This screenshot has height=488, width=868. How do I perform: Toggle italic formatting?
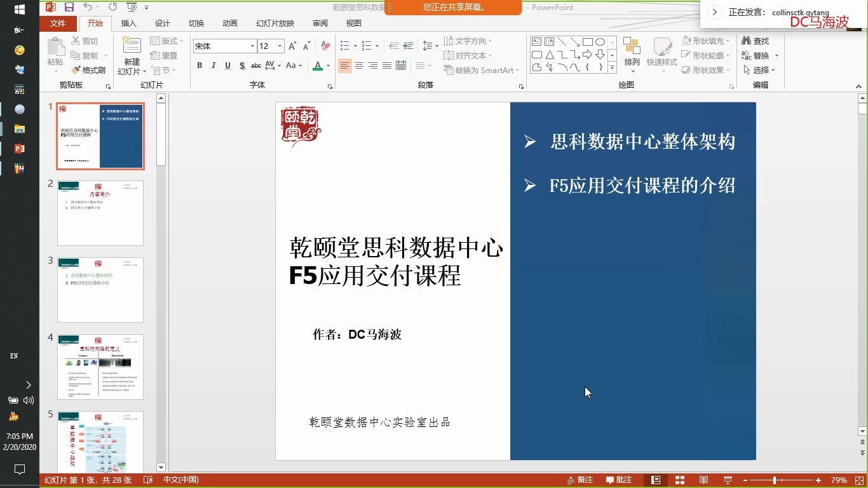pyautogui.click(x=214, y=65)
